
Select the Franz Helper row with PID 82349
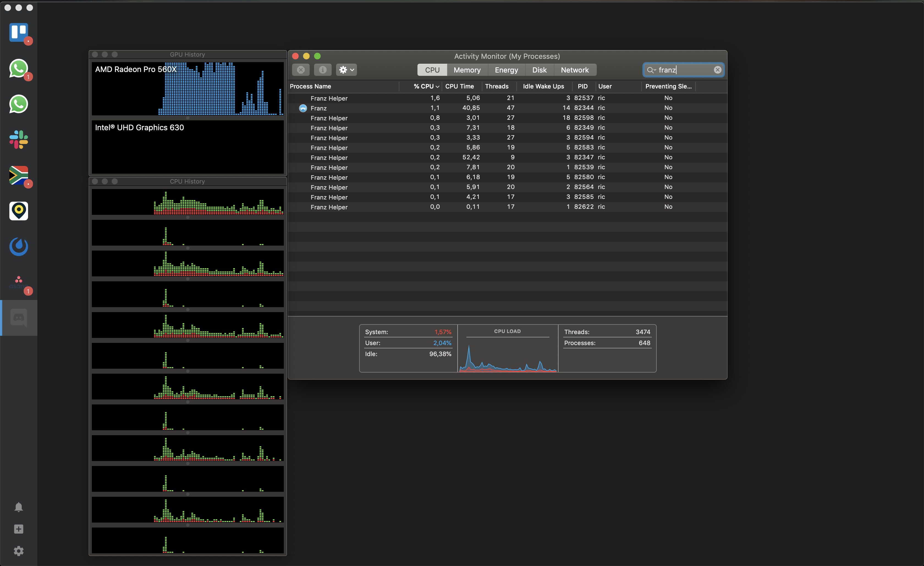507,128
